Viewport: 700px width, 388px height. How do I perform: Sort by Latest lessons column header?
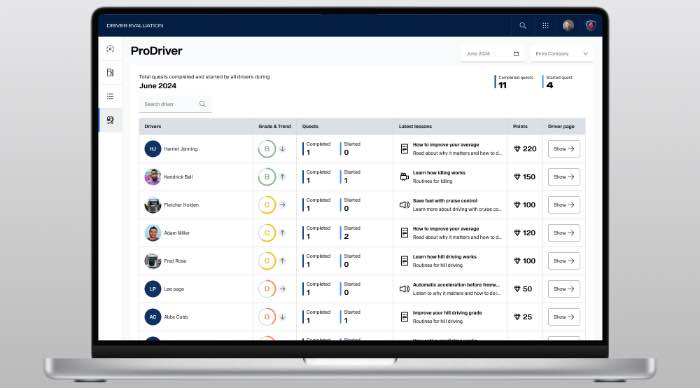coord(415,126)
